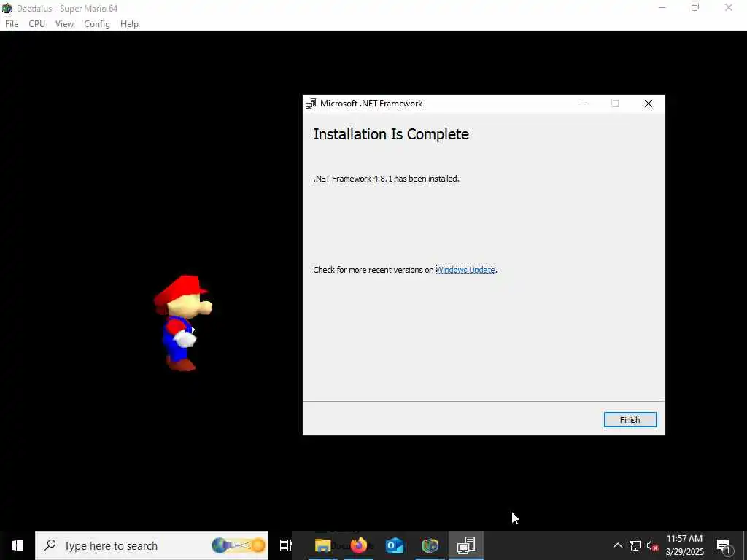Open Outlook from the taskbar

point(395,545)
